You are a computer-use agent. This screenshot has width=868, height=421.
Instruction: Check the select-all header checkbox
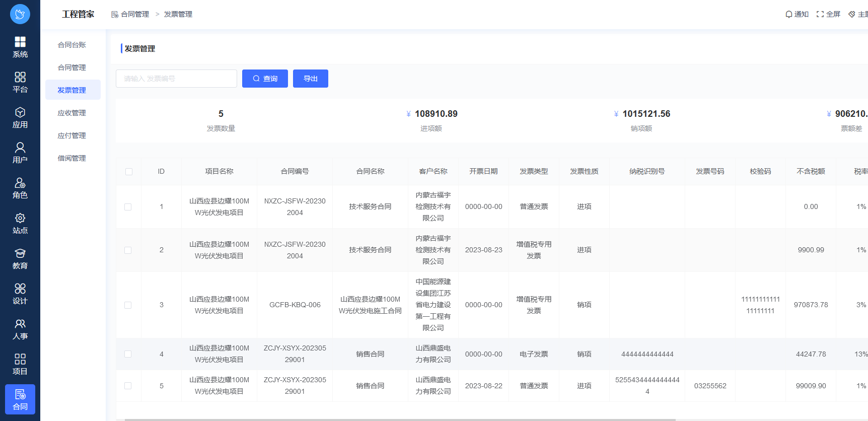click(x=129, y=172)
